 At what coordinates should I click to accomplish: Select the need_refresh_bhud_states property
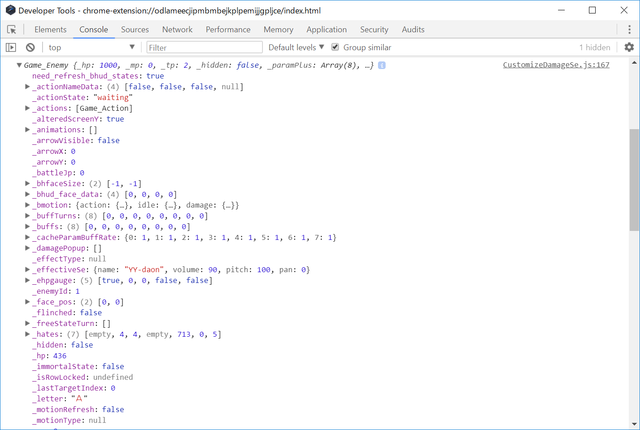[x=98, y=76]
